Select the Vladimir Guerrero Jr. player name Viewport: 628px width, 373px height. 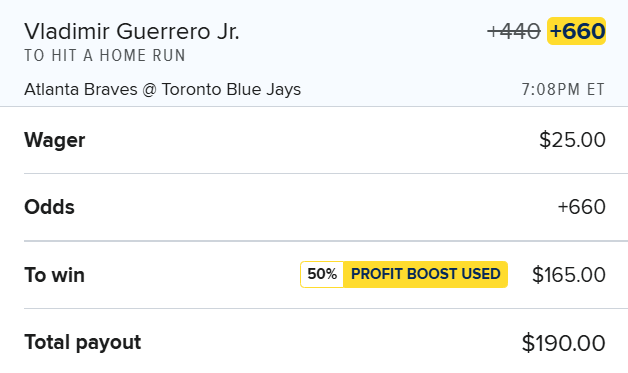coord(132,31)
